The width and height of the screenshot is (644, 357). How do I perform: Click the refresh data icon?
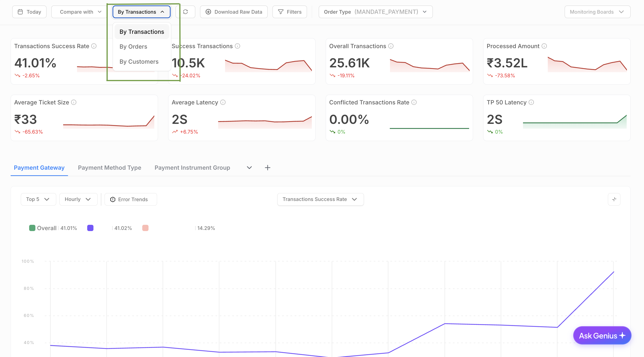coord(185,12)
